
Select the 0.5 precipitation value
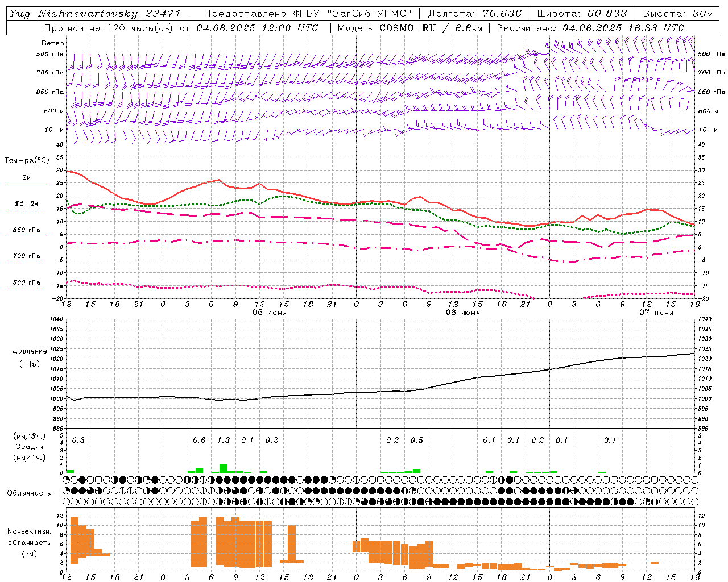(x=417, y=440)
